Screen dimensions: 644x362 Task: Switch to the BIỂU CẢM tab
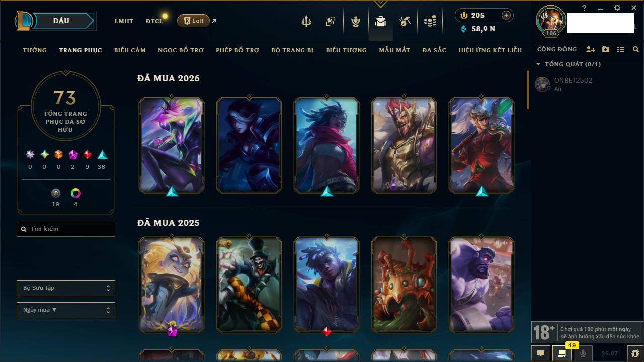[130, 50]
